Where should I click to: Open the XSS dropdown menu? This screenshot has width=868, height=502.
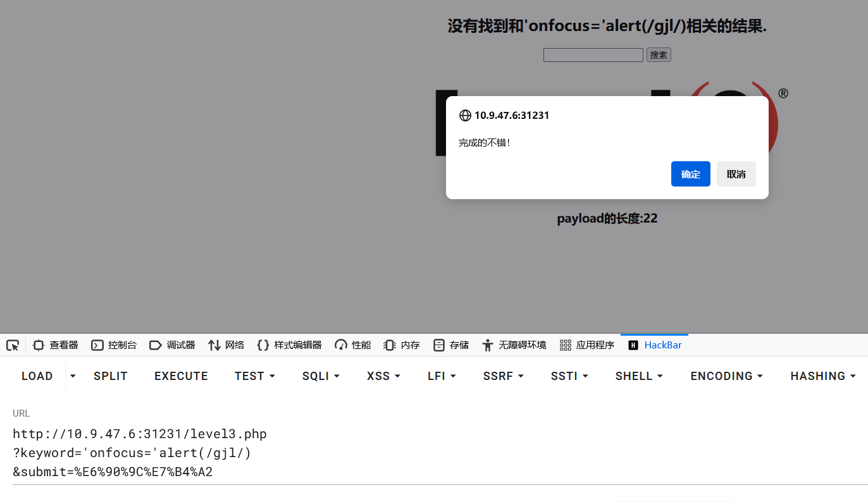[x=384, y=376]
